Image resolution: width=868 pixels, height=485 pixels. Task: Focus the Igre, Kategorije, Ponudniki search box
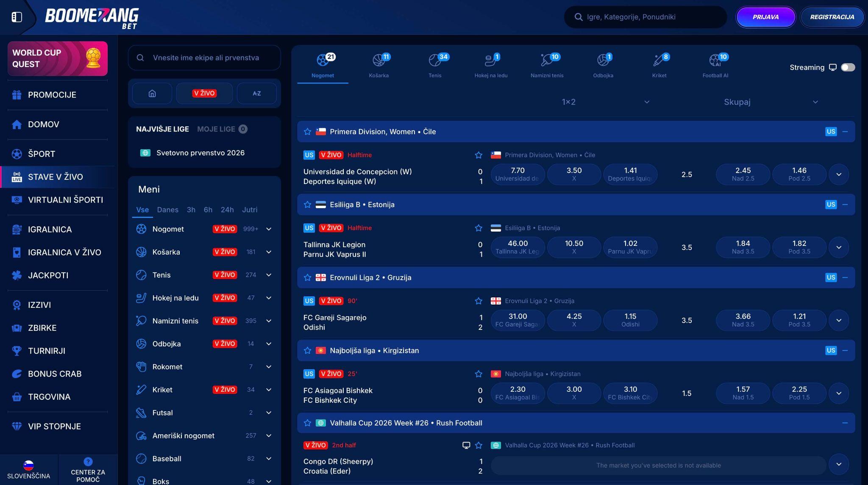coord(645,17)
